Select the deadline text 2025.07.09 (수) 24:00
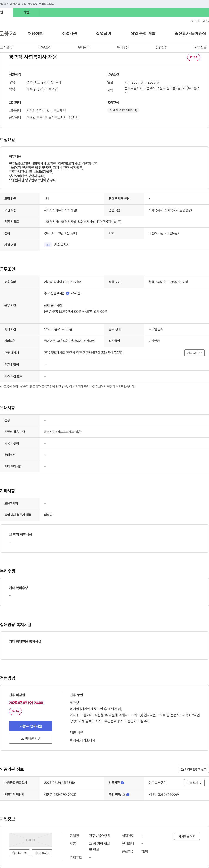The width and height of the screenshot is (209, 868). (x=26, y=703)
